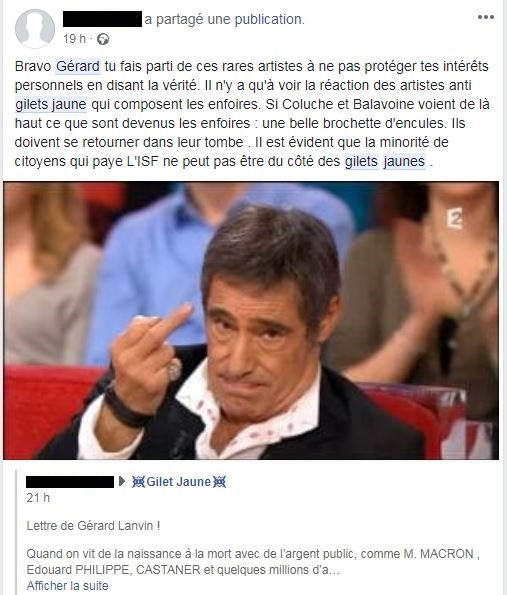Click the redacted original author name
Image resolution: width=507 pixels, height=595 pixels.
70,482
